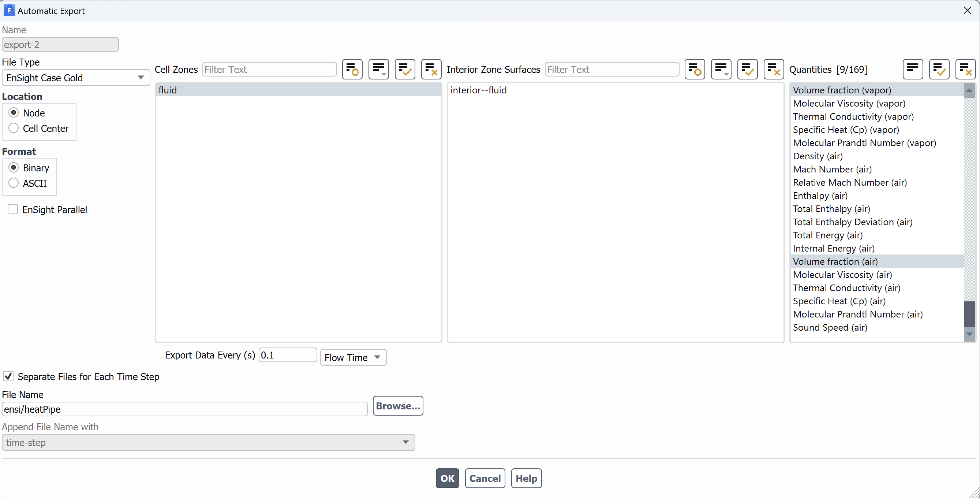Select Total Energy (air) quantity

tap(877, 235)
